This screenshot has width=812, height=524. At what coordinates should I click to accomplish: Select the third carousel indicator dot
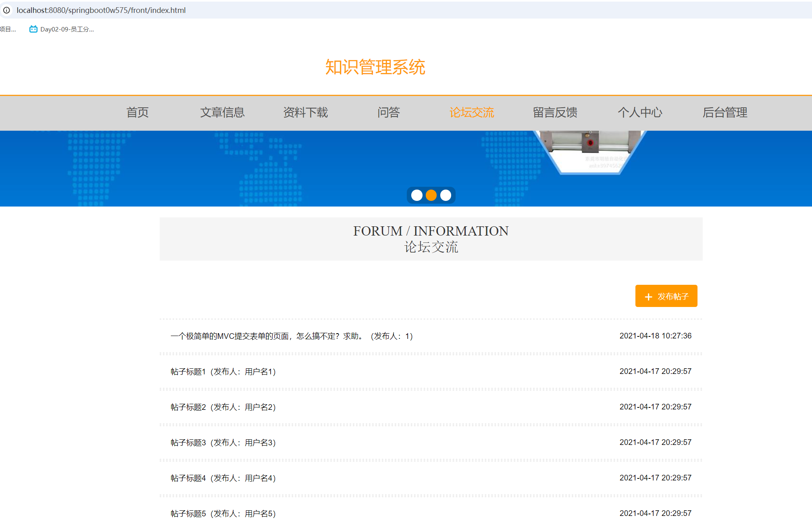445,195
